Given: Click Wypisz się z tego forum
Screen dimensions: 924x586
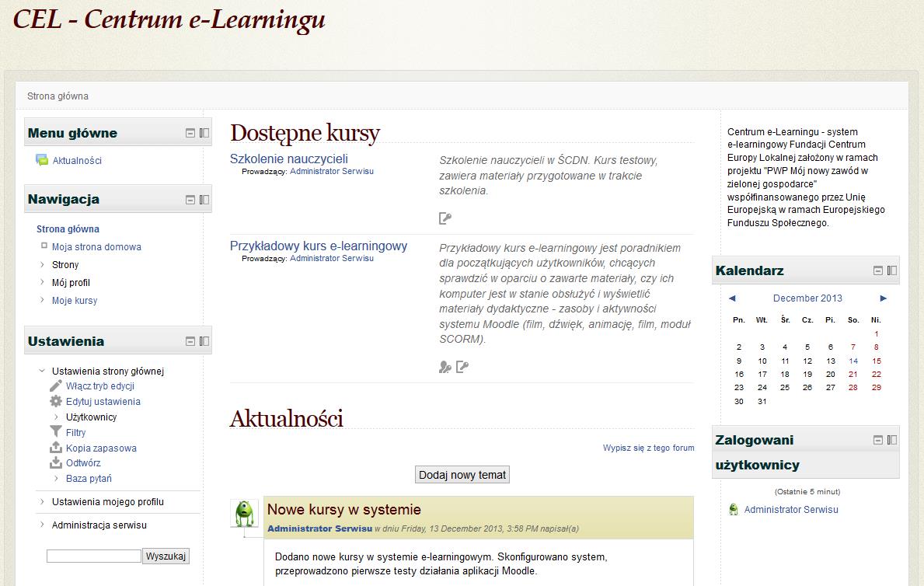Looking at the screenshot, I should 648,448.
